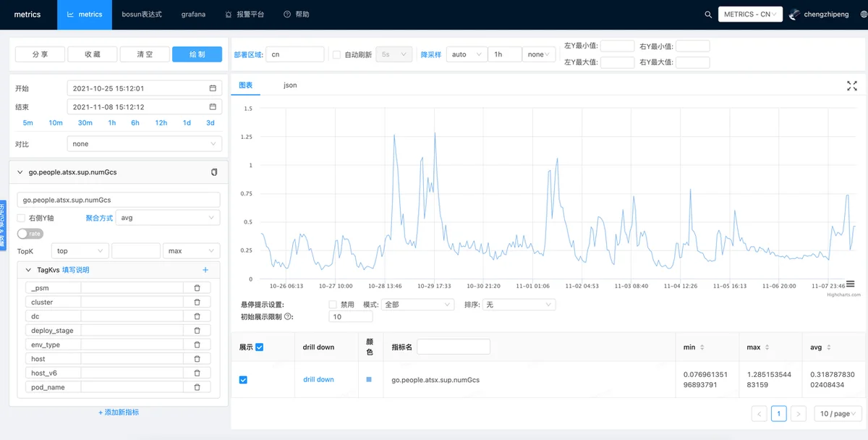Open the 排序 无 dropdown
The image size is (868, 440).
[x=519, y=305]
